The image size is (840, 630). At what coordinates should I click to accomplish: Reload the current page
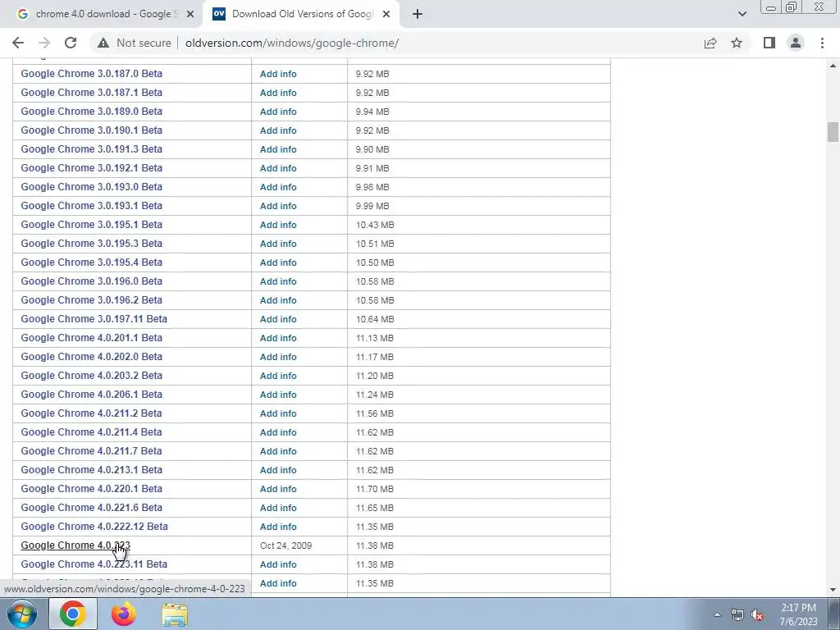71,43
